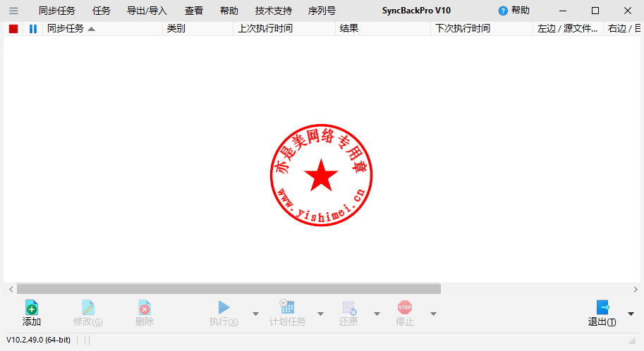Click the 还原 restore icon
Screen dimensions: 644x351
[x=349, y=307]
